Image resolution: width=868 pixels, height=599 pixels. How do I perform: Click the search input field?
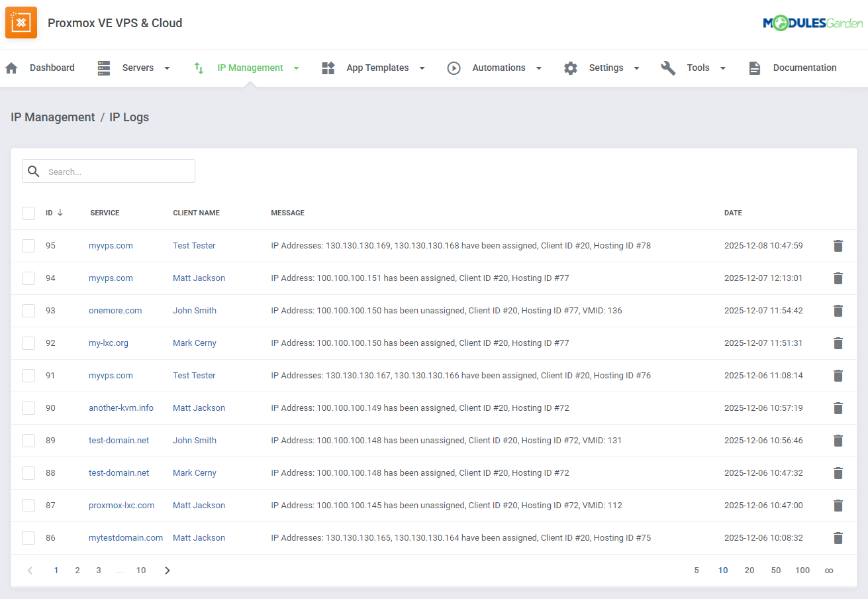point(109,171)
